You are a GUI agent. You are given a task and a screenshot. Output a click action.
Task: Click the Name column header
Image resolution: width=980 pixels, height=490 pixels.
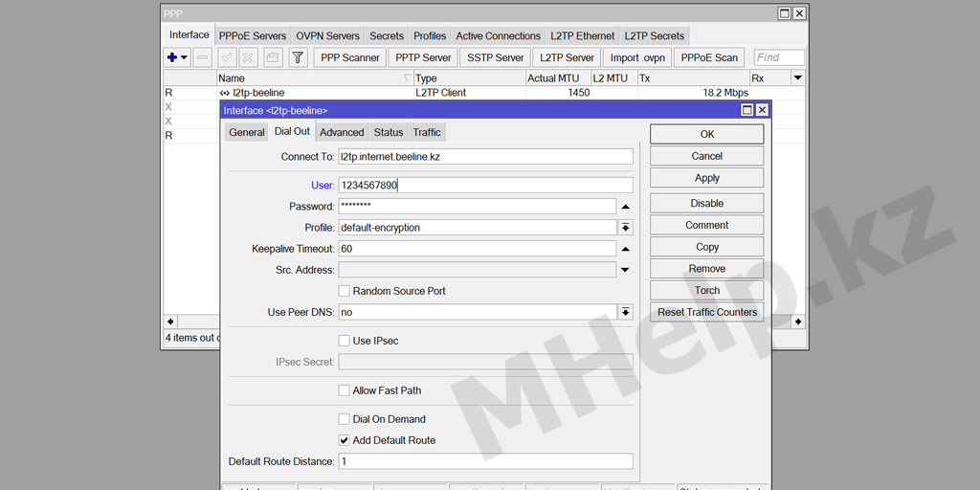[x=315, y=78]
